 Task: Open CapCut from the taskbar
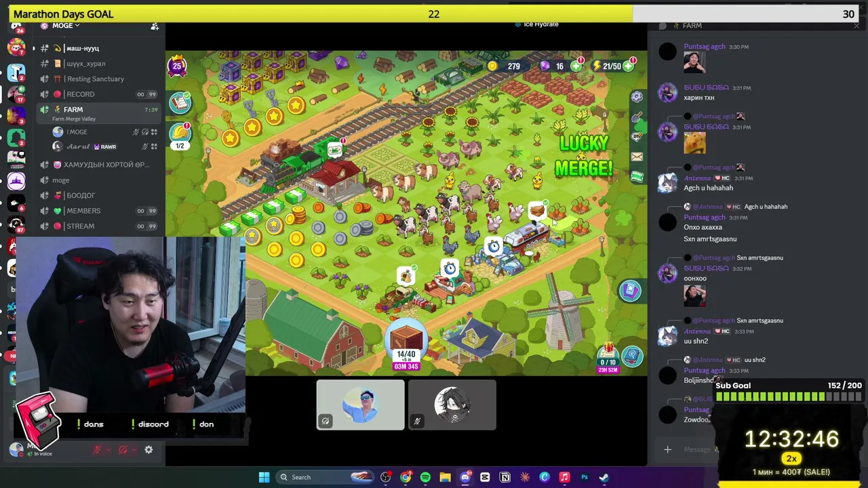tap(485, 477)
